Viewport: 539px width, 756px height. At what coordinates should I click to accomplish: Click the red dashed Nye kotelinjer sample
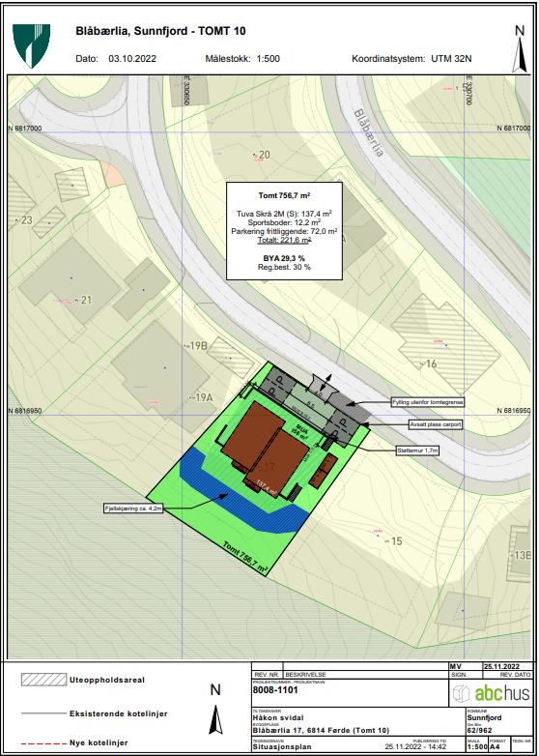(43, 742)
